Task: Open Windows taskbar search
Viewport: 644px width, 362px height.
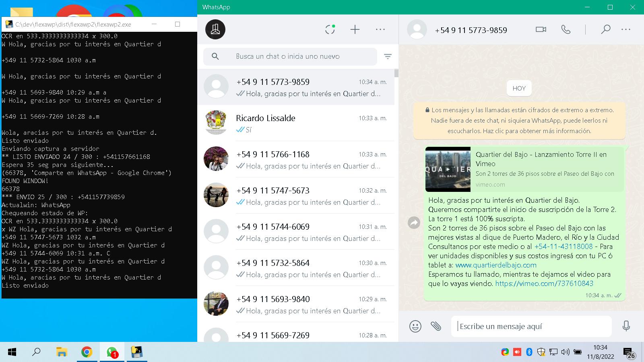Action: coord(36,352)
